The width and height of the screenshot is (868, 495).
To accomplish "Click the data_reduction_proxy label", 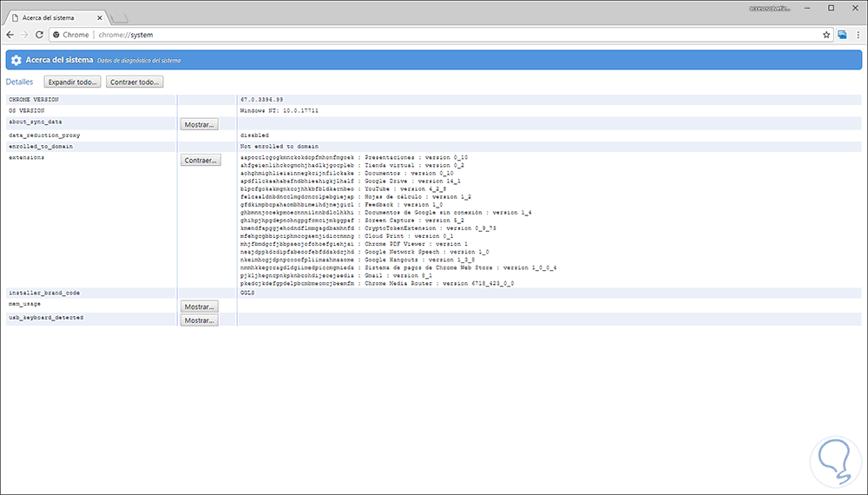I will click(44, 135).
